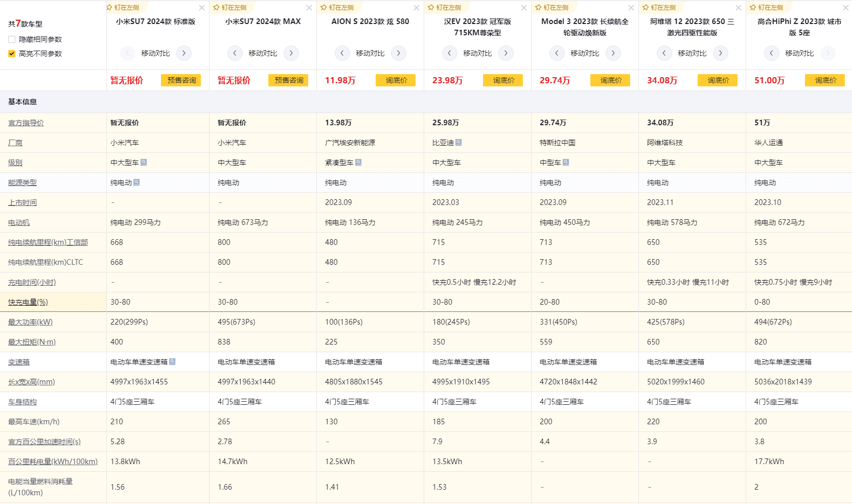Screen dimensions: 852x504
Task: Pin 高合HiPhi Z 2023款 column to the left
Action: [x=767, y=8]
